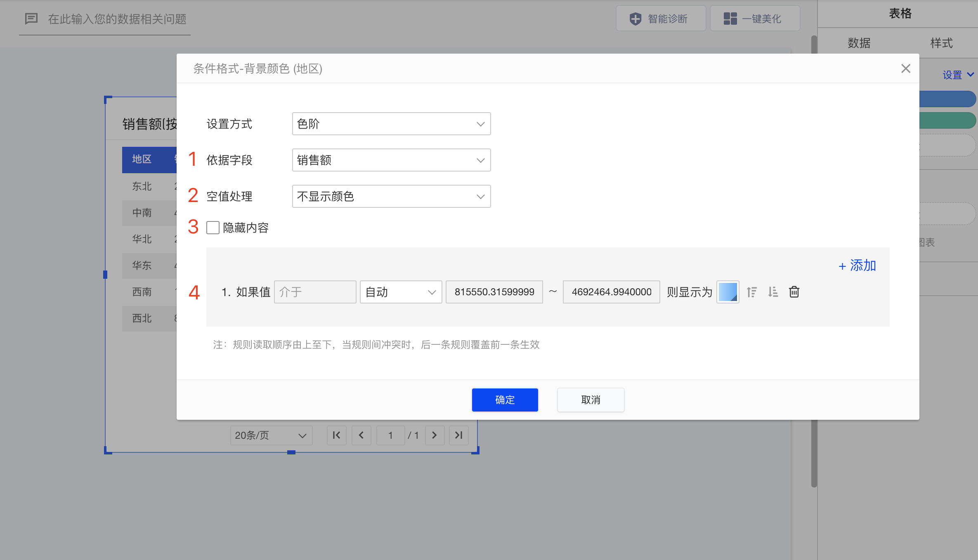Switch to the 数据 tab
978x560 pixels.
click(859, 43)
